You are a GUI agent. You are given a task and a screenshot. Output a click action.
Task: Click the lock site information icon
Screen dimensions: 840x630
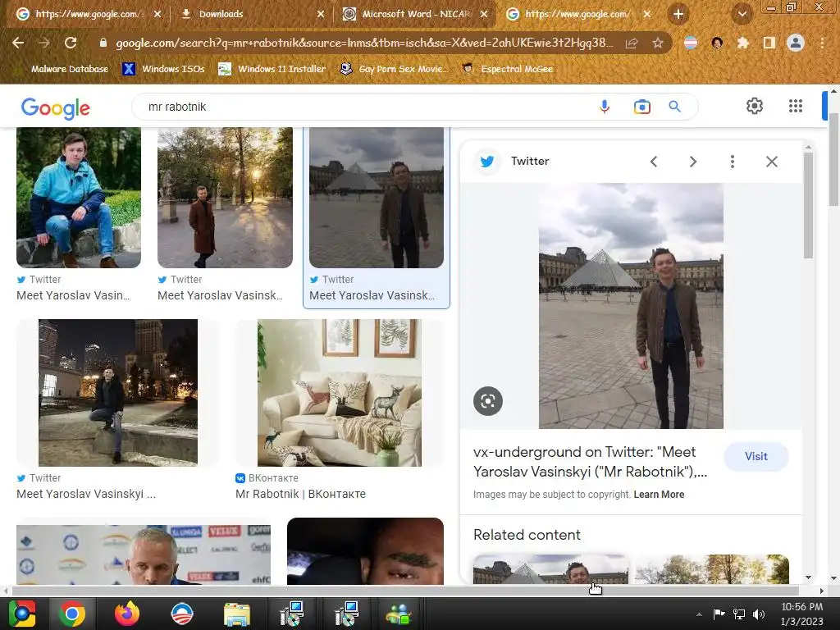[103, 43]
